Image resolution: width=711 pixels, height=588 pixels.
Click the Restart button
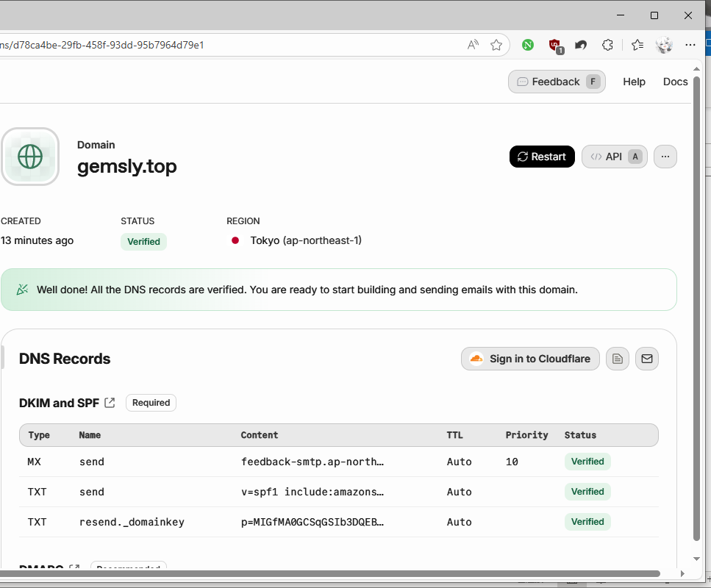pyautogui.click(x=542, y=157)
